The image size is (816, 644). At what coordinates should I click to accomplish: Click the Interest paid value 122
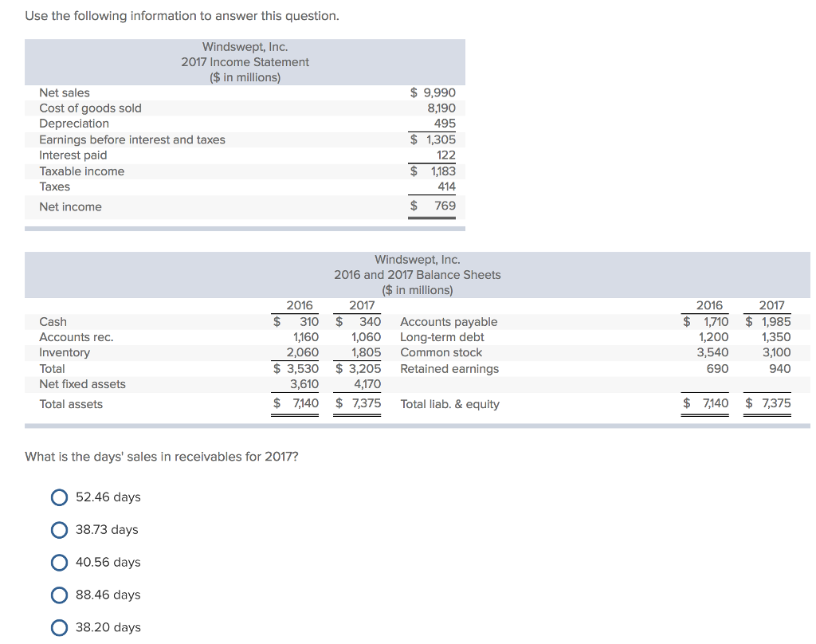tap(446, 155)
